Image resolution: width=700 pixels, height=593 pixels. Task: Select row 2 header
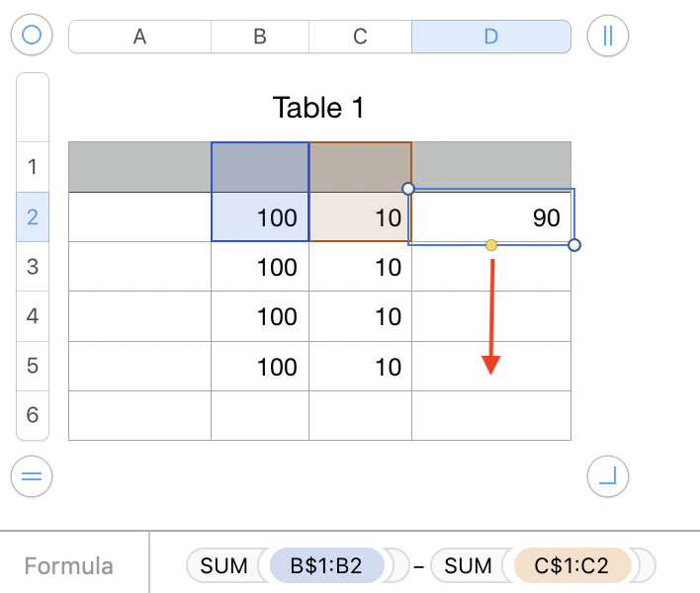(33, 216)
